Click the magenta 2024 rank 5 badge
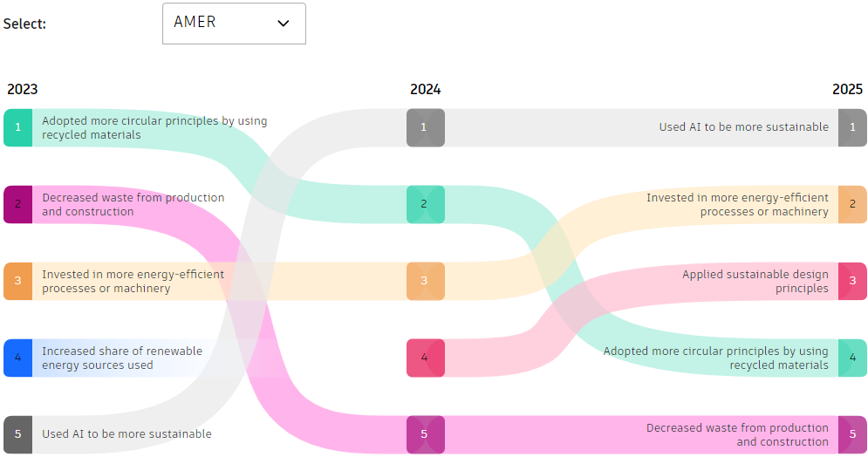 (425, 434)
